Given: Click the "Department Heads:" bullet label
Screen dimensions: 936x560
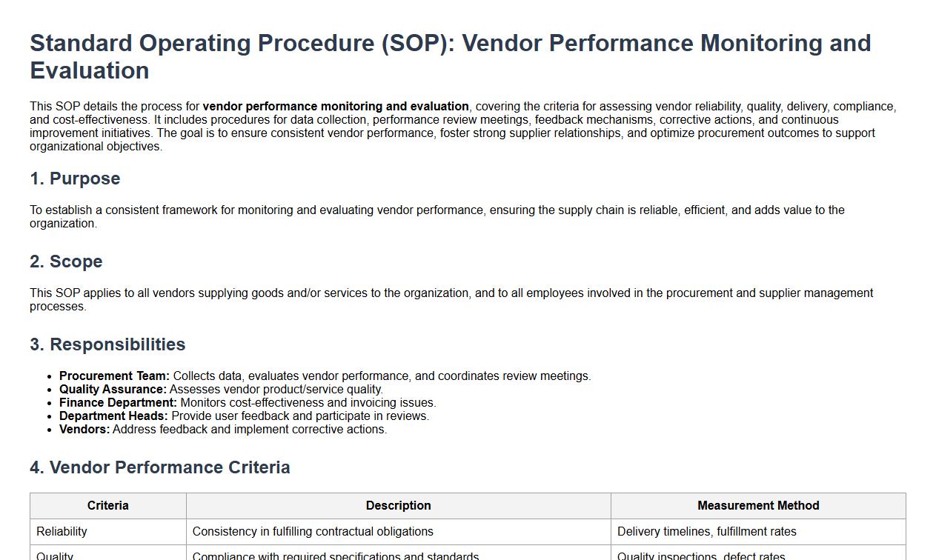Looking at the screenshot, I should [113, 416].
